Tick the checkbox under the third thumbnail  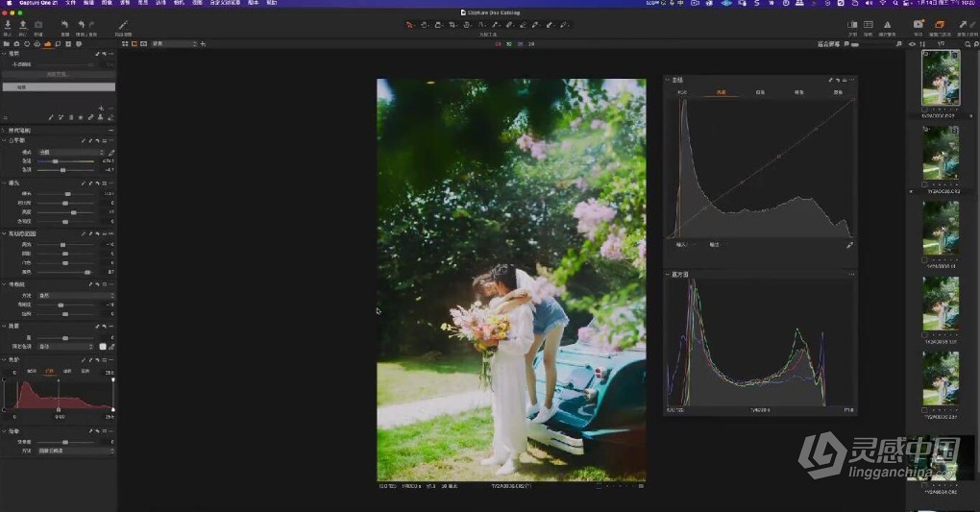[x=924, y=259]
